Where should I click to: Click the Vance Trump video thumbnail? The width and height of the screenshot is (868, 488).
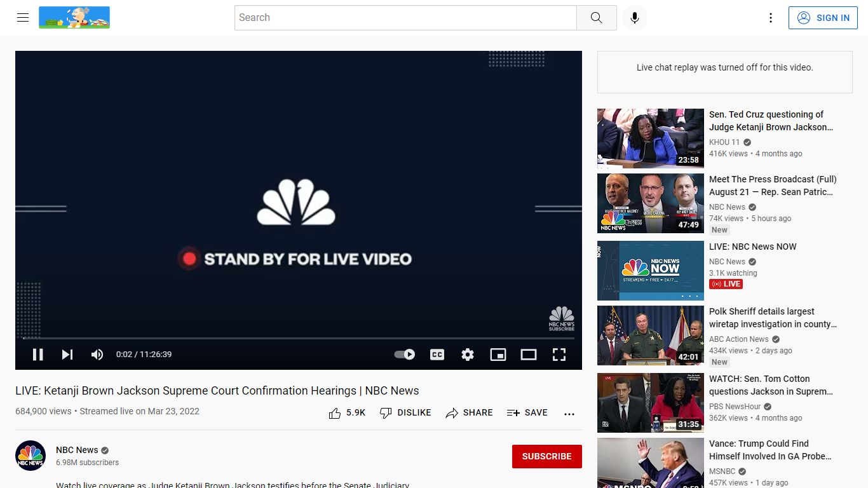pos(651,463)
